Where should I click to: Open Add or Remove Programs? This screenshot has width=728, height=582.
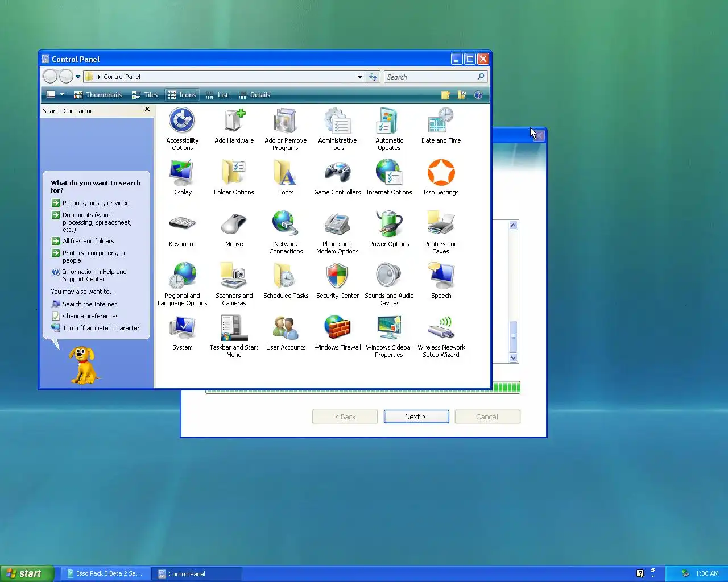(x=286, y=130)
